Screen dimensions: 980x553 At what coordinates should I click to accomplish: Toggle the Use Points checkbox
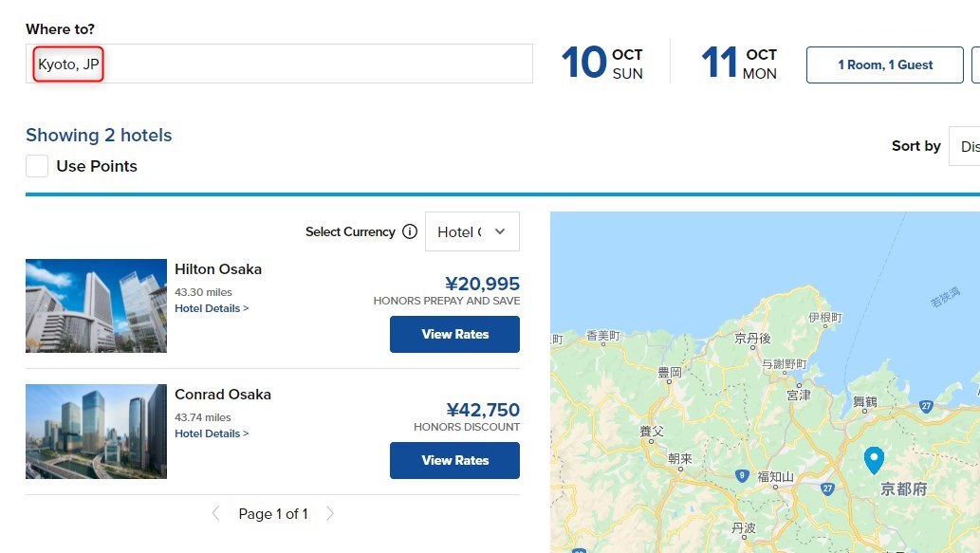(37, 166)
